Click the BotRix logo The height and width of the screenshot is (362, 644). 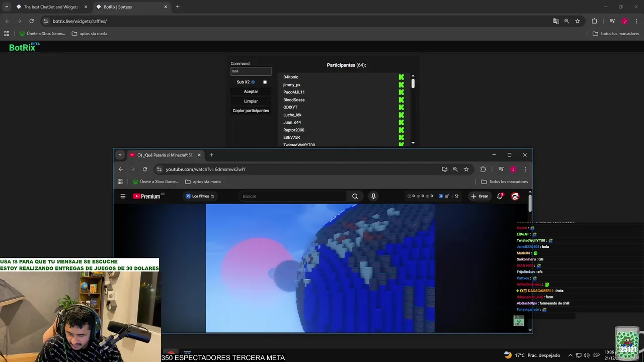point(24,47)
